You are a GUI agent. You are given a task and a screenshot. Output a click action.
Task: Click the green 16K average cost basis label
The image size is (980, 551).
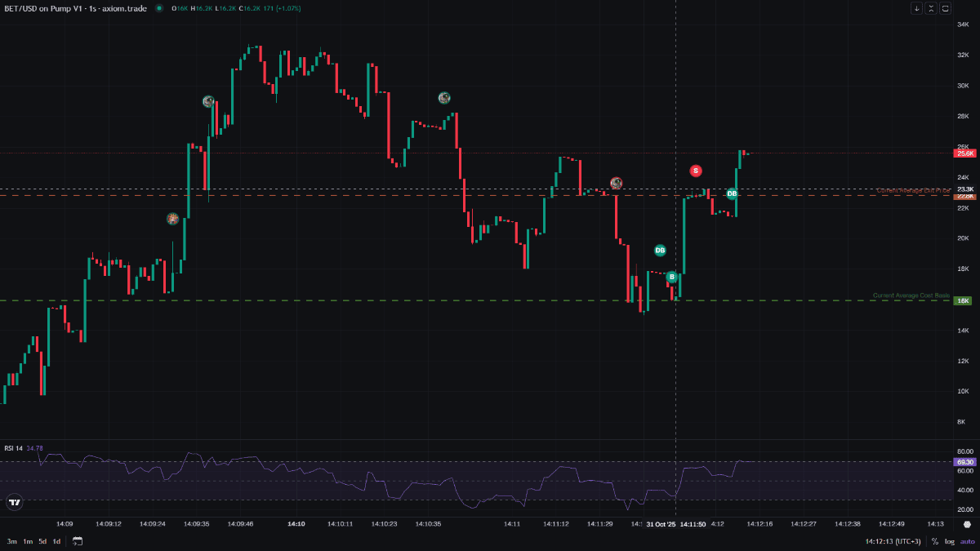click(x=964, y=300)
